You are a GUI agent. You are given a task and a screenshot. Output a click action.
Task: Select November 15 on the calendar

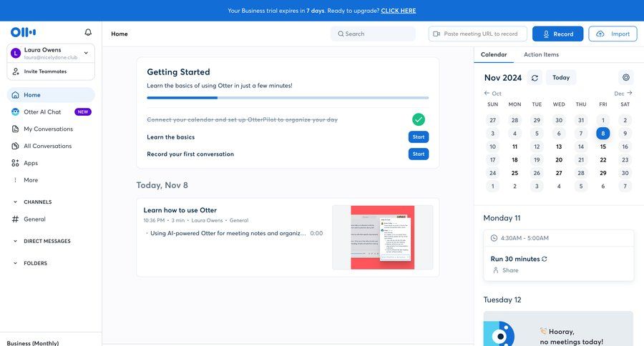tap(602, 147)
